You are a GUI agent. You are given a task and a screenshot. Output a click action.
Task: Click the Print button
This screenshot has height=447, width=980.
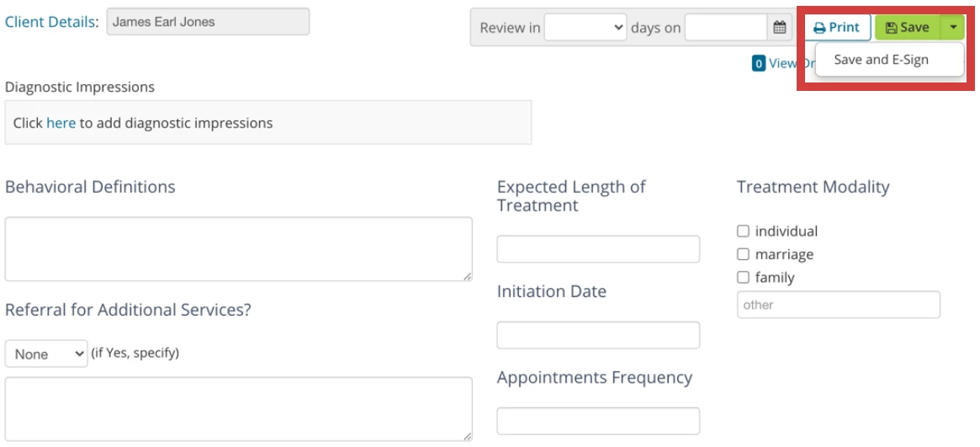836,28
